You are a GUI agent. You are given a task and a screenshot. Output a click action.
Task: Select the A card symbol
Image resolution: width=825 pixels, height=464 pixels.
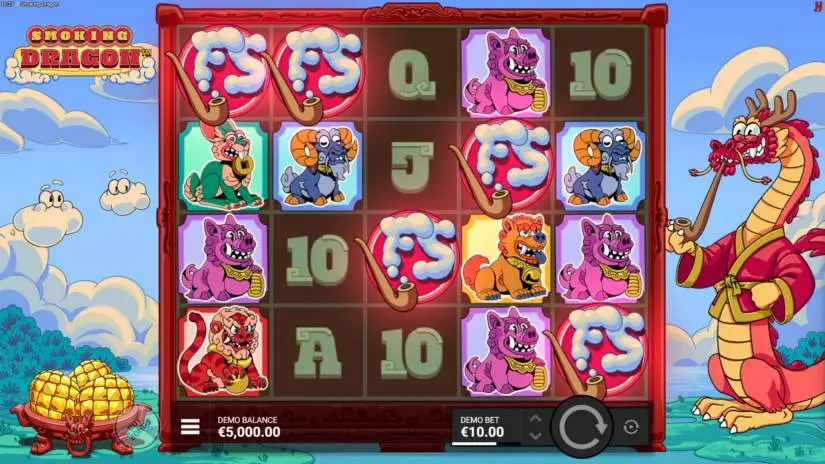[317, 352]
